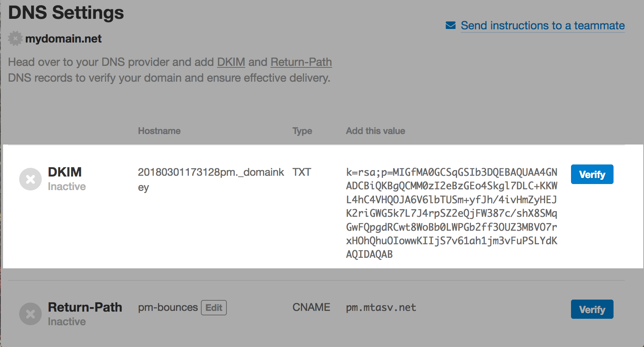
Task: Edit the pm-bounces hostname
Action: [x=213, y=307]
